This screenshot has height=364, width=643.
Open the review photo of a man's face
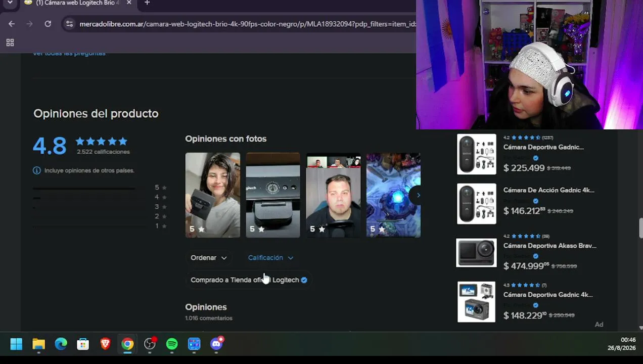point(333,195)
